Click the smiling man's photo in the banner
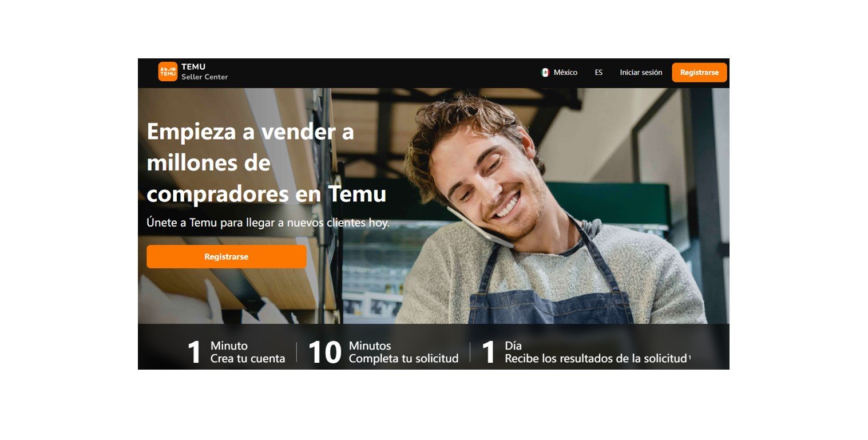The width and height of the screenshot is (868, 440). click(x=549, y=212)
